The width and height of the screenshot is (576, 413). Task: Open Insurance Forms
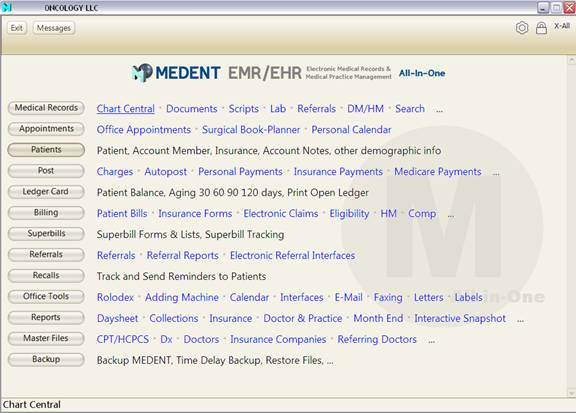(x=195, y=213)
